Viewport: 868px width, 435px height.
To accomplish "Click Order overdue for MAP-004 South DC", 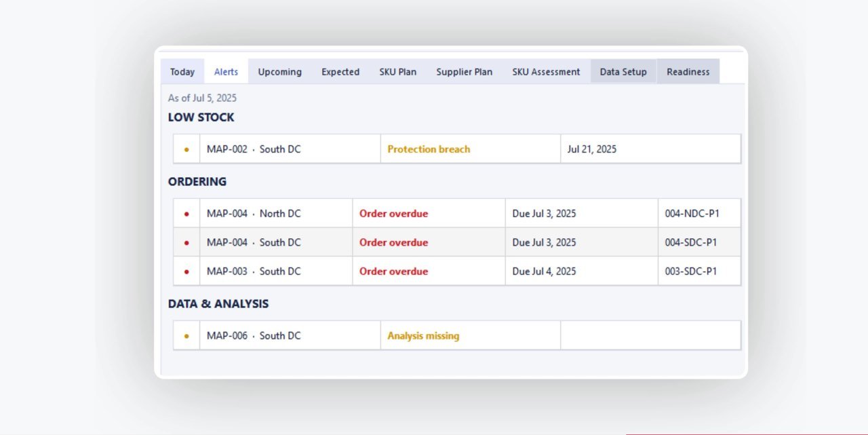I will pyautogui.click(x=393, y=242).
